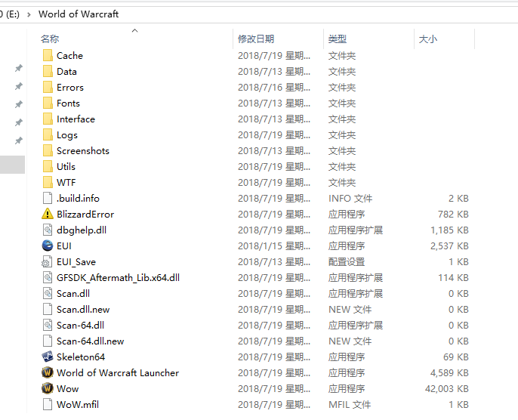Click the BlizzardError warning icon
Viewport: 518px width, 420px height.
[x=48, y=214]
